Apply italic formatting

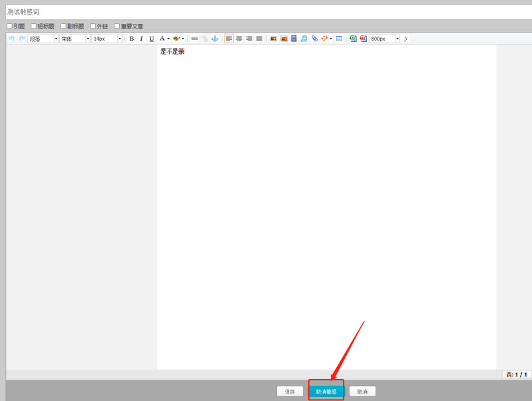141,39
